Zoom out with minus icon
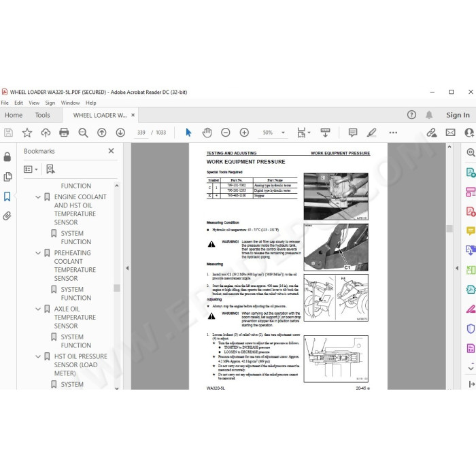 [226, 133]
